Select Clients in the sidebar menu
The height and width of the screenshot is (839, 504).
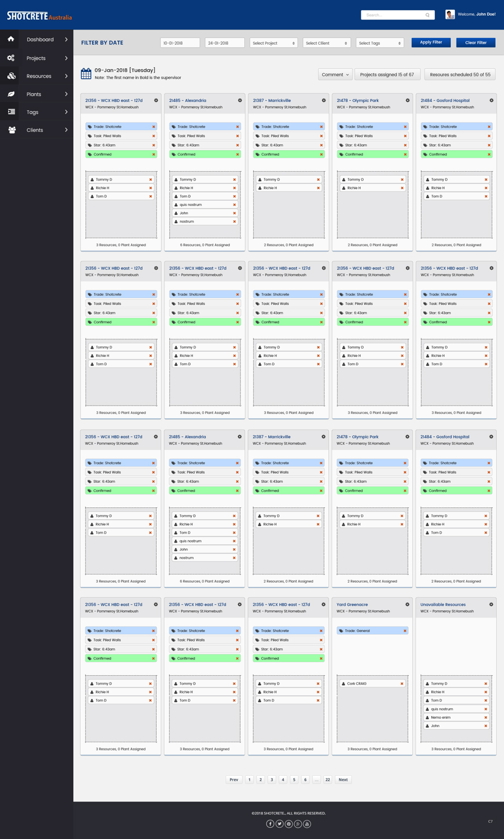click(x=35, y=130)
